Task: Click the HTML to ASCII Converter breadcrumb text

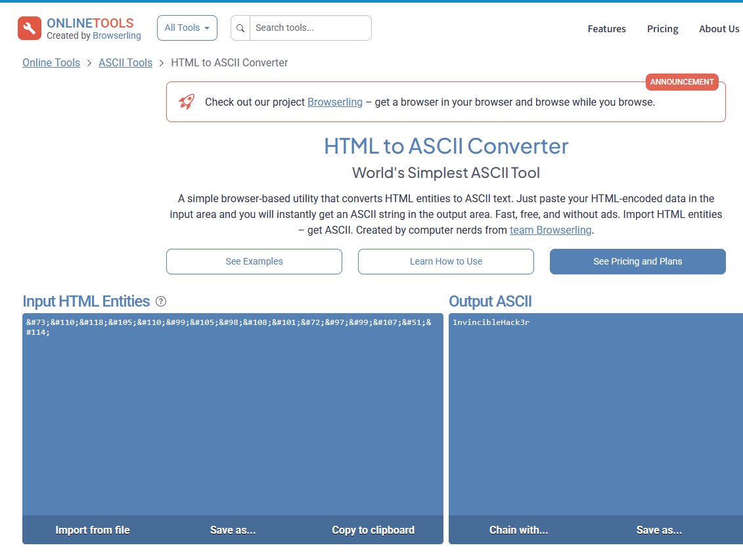Action: [229, 62]
